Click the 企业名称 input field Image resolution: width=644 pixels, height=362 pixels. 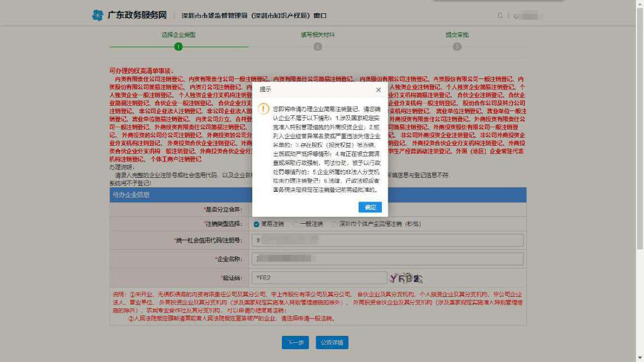tap(388, 259)
